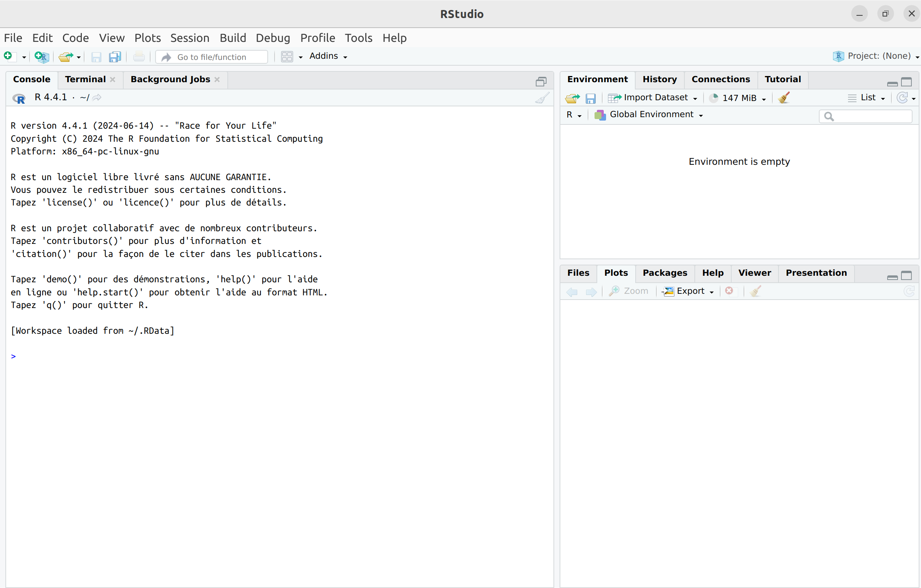The width and height of the screenshot is (921, 588).
Task: Maximize the Console pane icon
Action: coord(541,81)
